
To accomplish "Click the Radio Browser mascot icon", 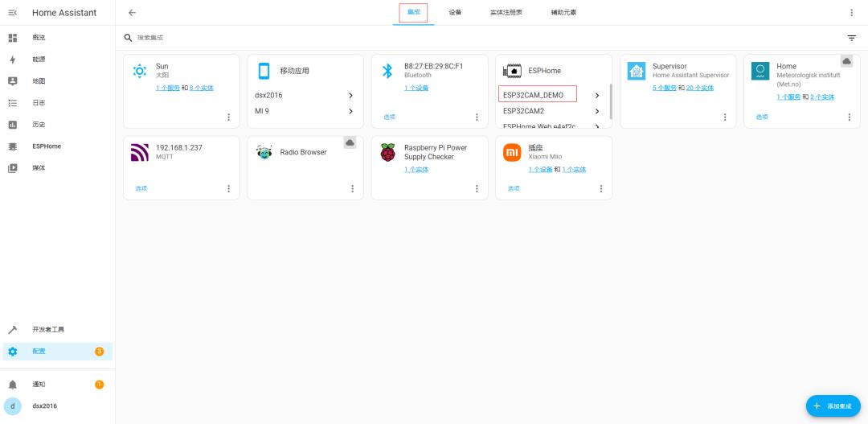I will pyautogui.click(x=264, y=152).
